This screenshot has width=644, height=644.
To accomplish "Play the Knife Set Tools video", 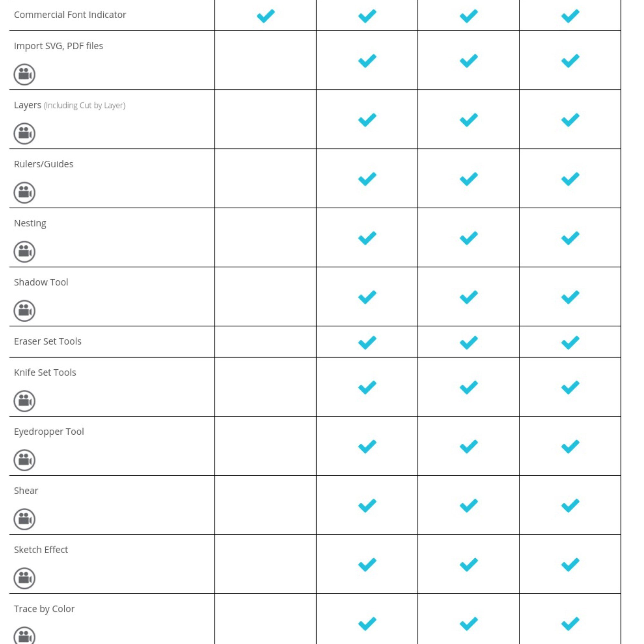I will 24,401.
